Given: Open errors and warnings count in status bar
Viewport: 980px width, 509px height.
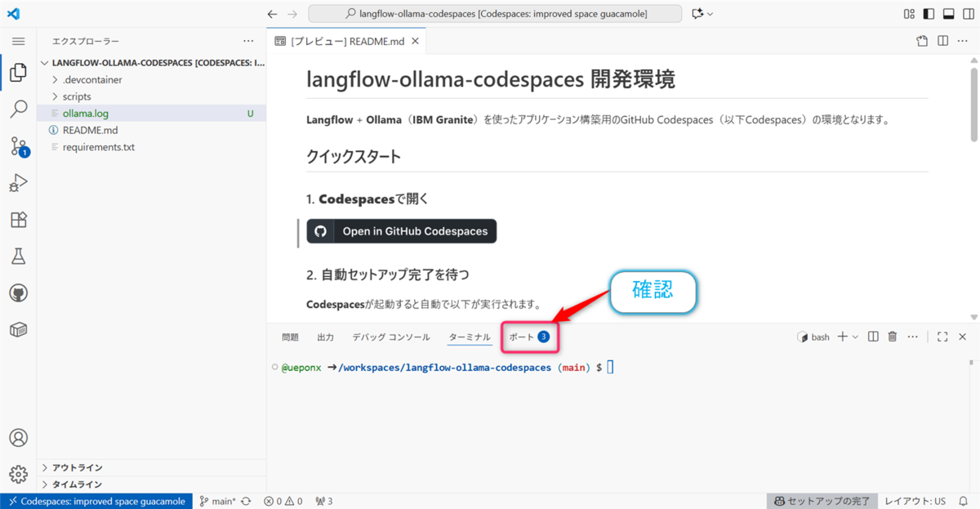Looking at the screenshot, I should point(283,501).
